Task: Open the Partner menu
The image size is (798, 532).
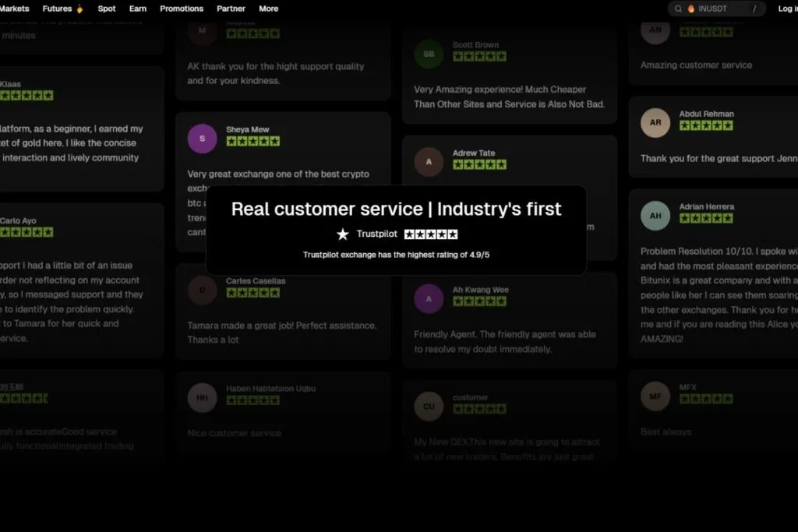Action: 231,9
